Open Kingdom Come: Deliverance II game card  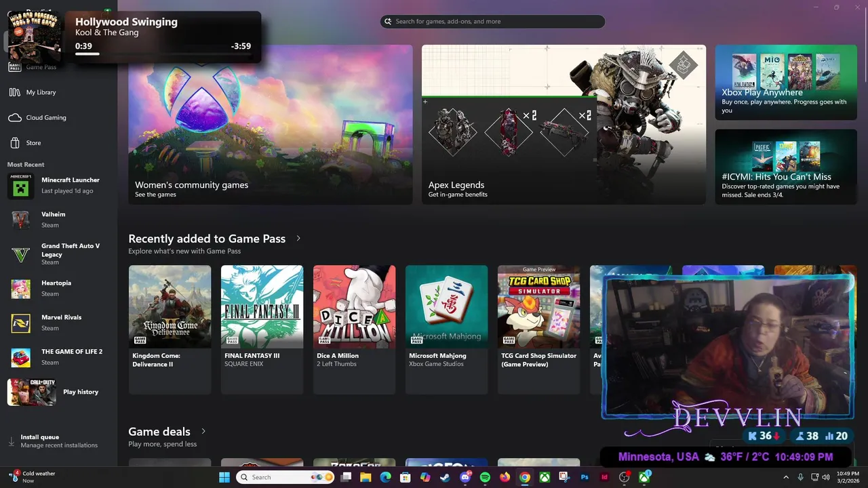[170, 329]
